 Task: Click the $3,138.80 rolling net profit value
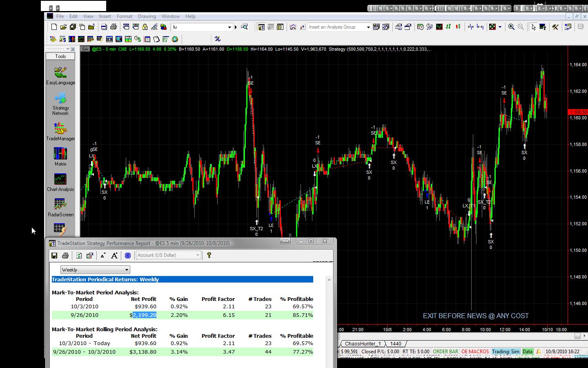coord(143,352)
